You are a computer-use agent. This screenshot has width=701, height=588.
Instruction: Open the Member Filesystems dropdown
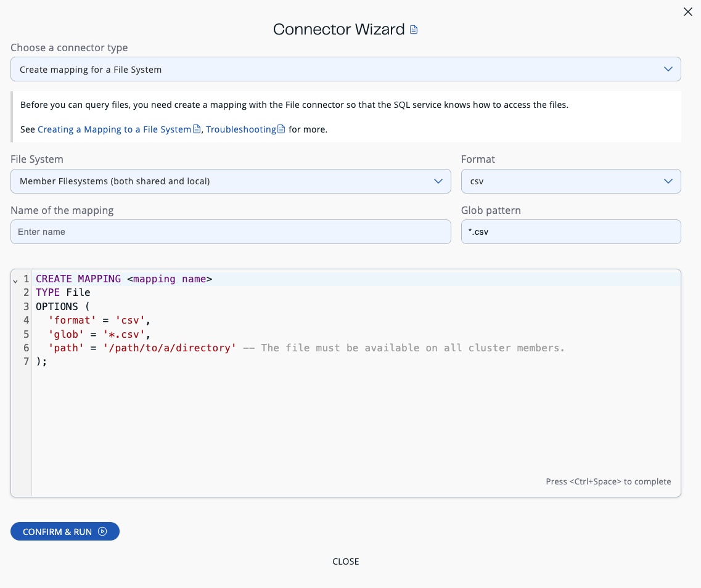coord(231,181)
